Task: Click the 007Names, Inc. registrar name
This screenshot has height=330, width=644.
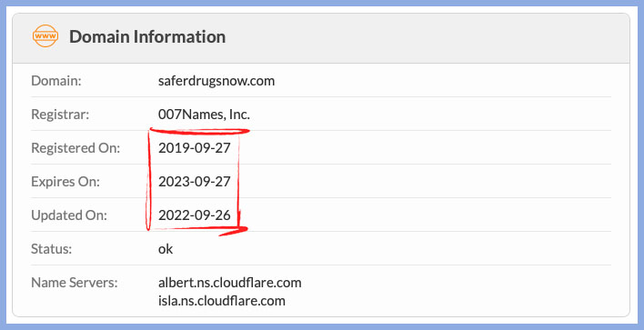Action: click(x=204, y=115)
